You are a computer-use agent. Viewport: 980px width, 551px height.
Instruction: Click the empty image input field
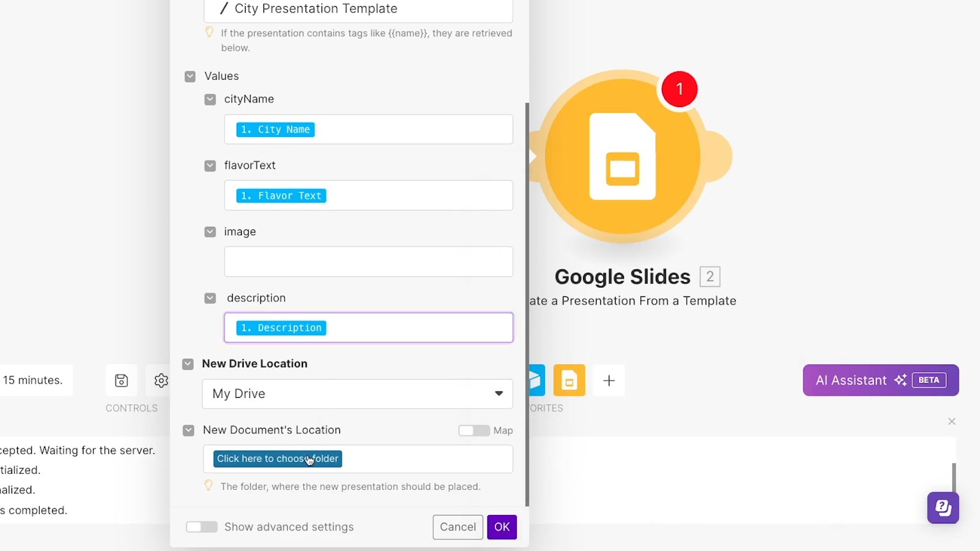(x=369, y=261)
